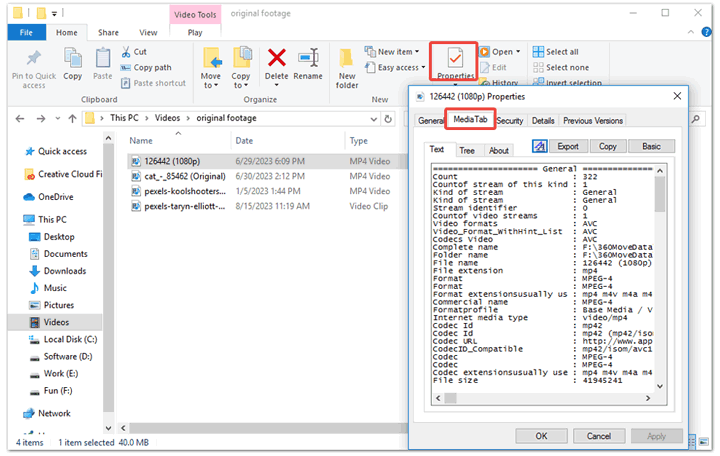
Task: Click the Copy ribbon icon
Action: [73, 58]
